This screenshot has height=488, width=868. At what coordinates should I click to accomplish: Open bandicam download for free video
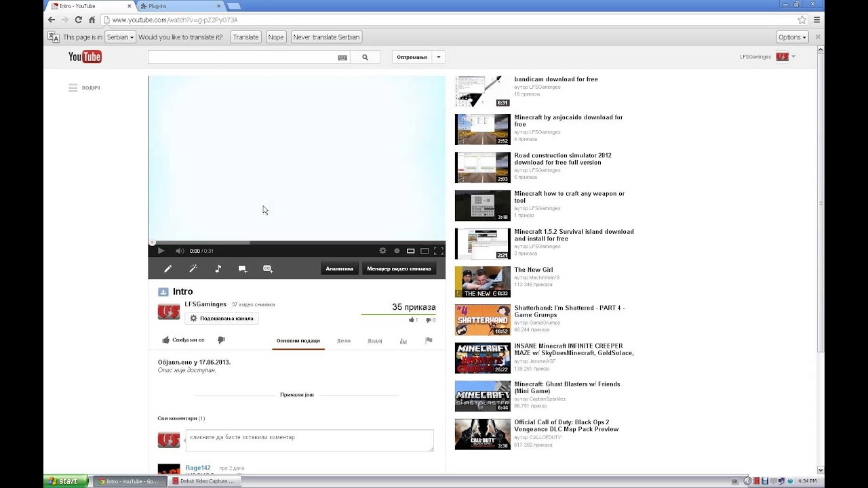(x=556, y=79)
